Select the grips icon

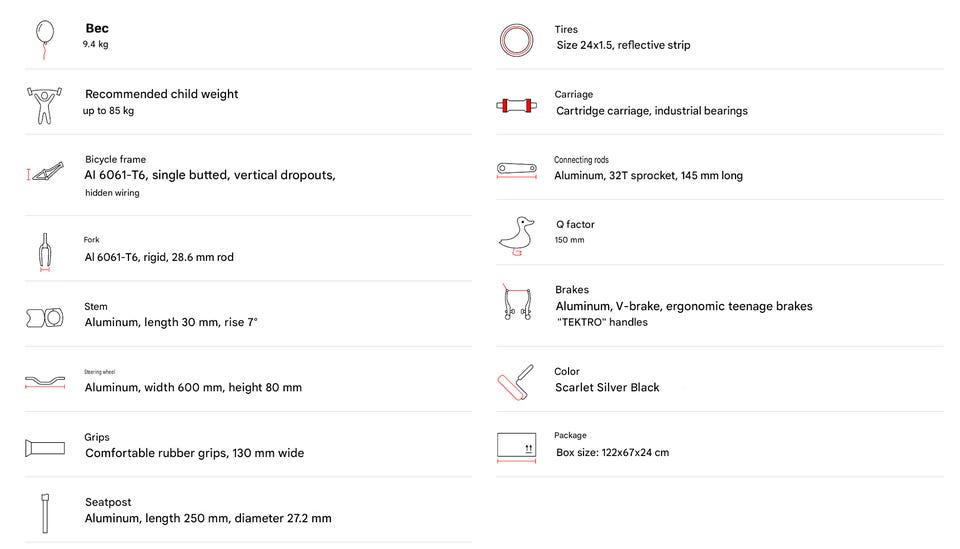point(45,448)
